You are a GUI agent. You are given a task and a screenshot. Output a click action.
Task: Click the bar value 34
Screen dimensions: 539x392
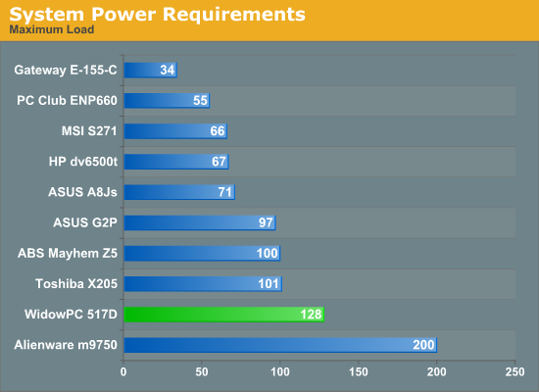pyautogui.click(x=168, y=71)
